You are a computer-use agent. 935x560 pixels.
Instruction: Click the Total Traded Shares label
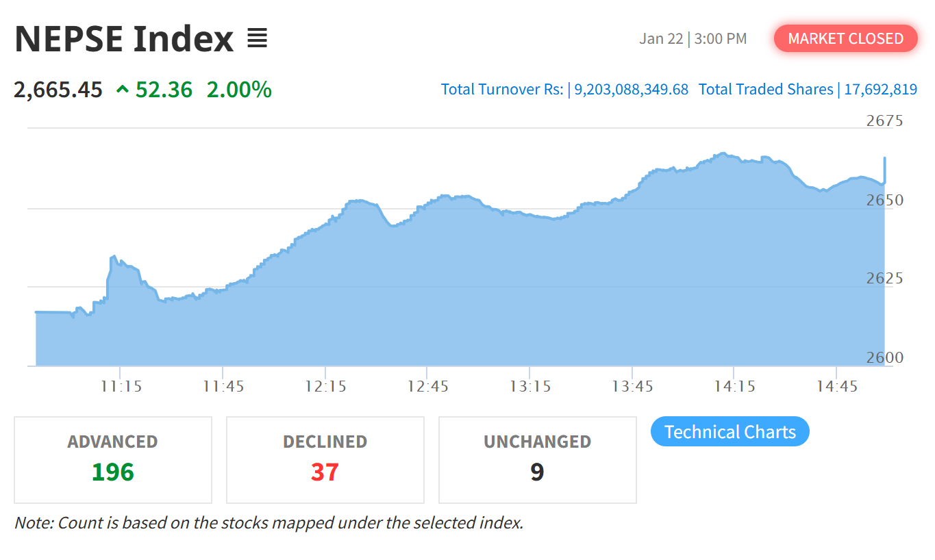click(x=766, y=89)
